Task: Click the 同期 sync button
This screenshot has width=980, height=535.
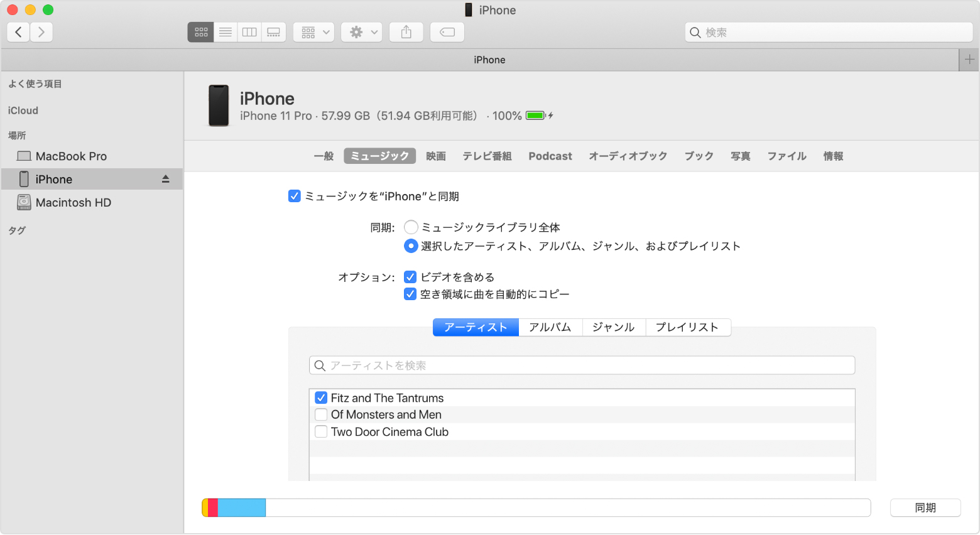Action: point(925,507)
